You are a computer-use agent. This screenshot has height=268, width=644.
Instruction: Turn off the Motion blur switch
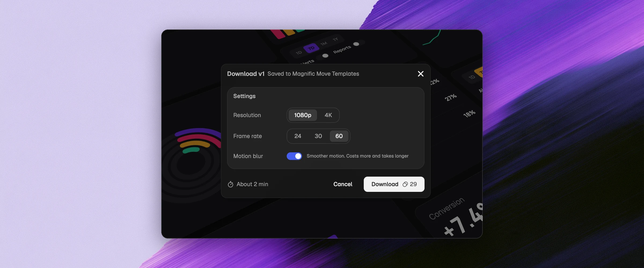[294, 156]
